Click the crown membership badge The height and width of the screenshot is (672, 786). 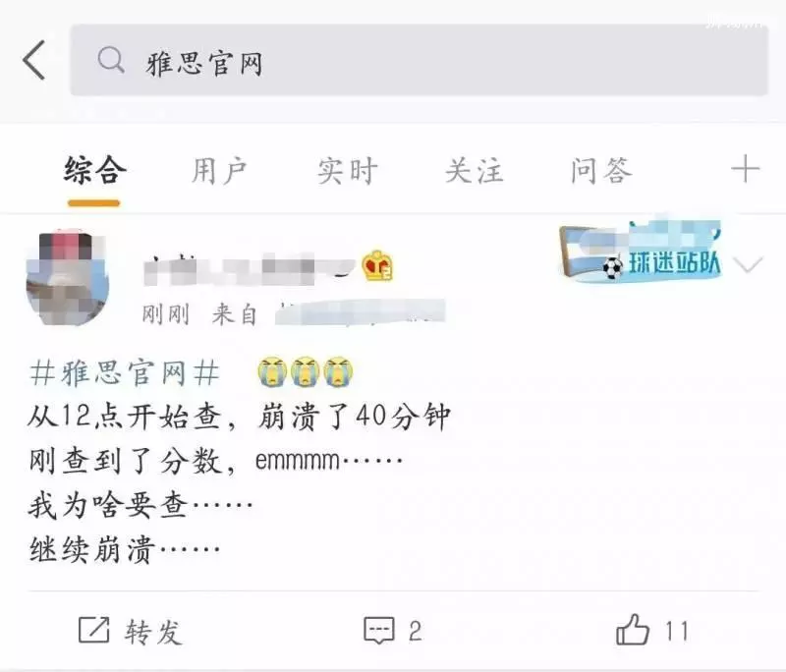[377, 265]
